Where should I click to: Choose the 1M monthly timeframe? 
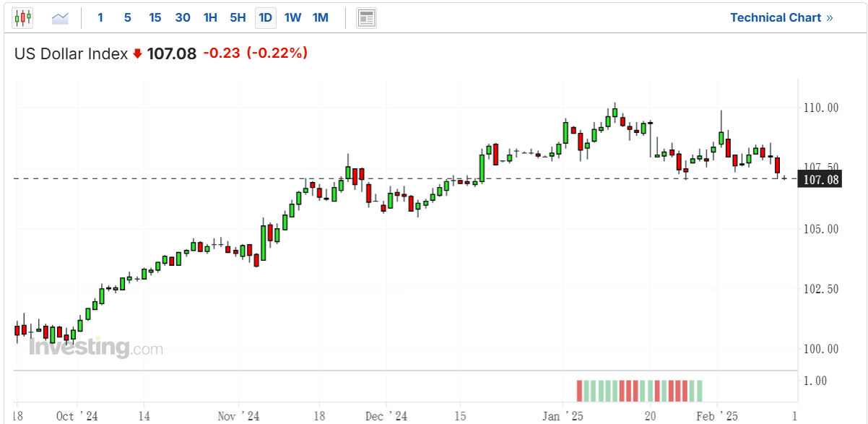click(321, 17)
